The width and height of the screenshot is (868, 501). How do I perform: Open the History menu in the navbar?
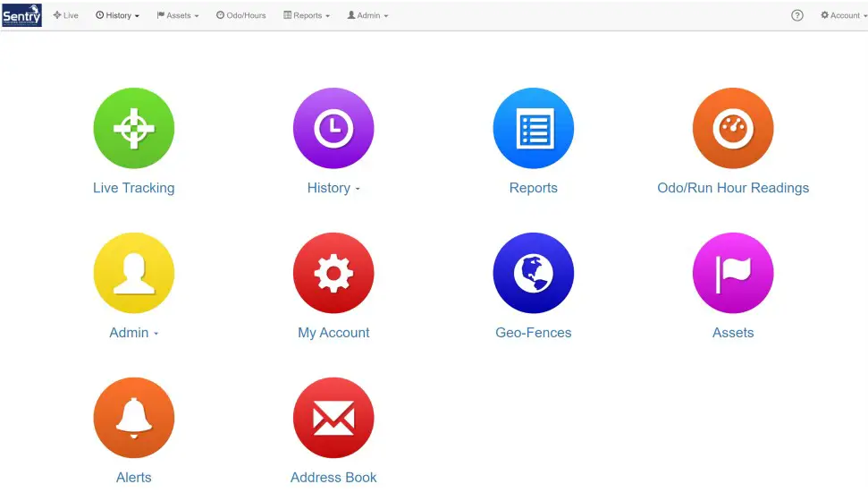pyautogui.click(x=117, y=15)
